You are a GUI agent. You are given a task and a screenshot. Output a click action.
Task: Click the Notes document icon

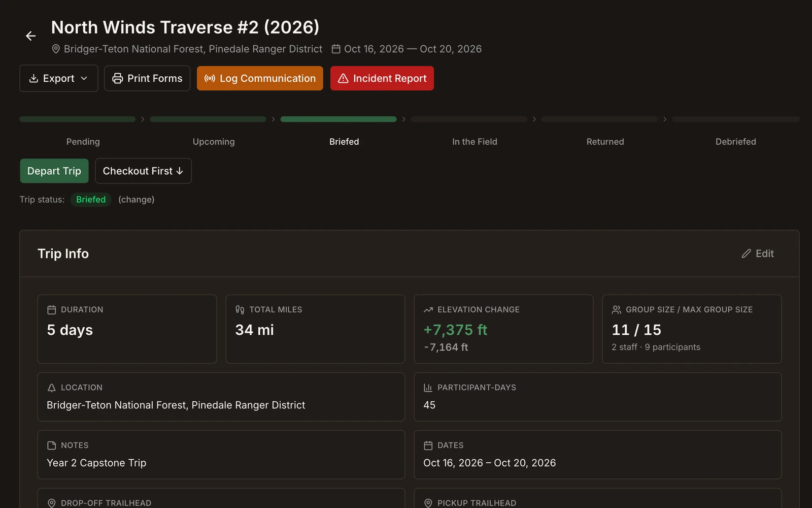pyautogui.click(x=52, y=446)
